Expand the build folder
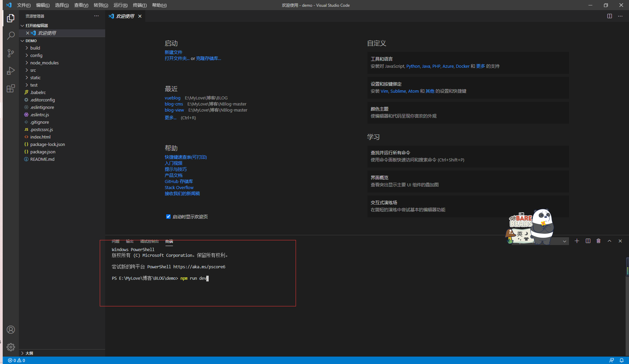This screenshot has width=629, height=364. click(62, 48)
